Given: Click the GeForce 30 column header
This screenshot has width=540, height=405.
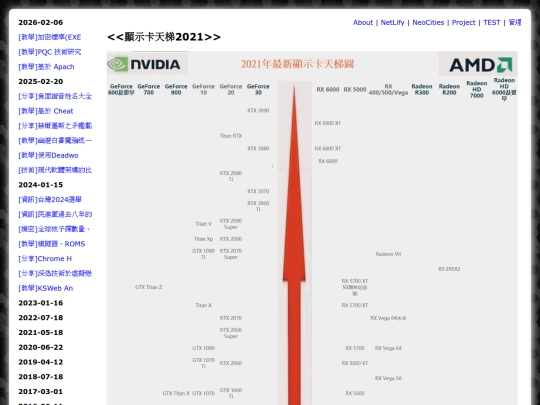Looking at the screenshot, I should point(258,90).
